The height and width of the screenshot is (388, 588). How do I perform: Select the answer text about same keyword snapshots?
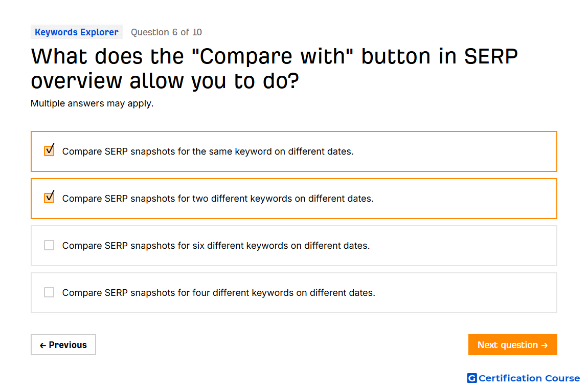208,152
